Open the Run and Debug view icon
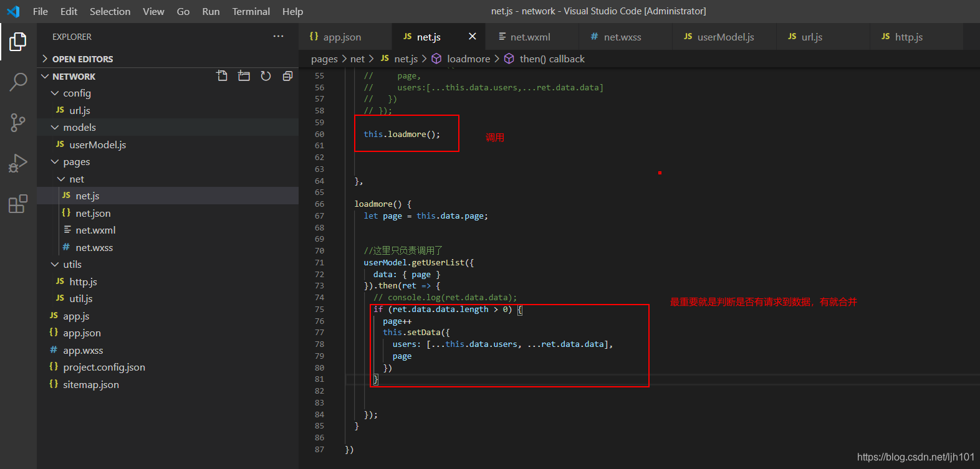The height and width of the screenshot is (469, 980). pos(18,163)
